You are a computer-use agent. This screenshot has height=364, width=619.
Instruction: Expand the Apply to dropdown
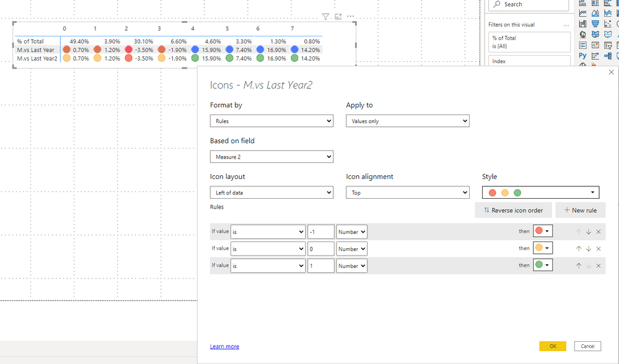[407, 121]
